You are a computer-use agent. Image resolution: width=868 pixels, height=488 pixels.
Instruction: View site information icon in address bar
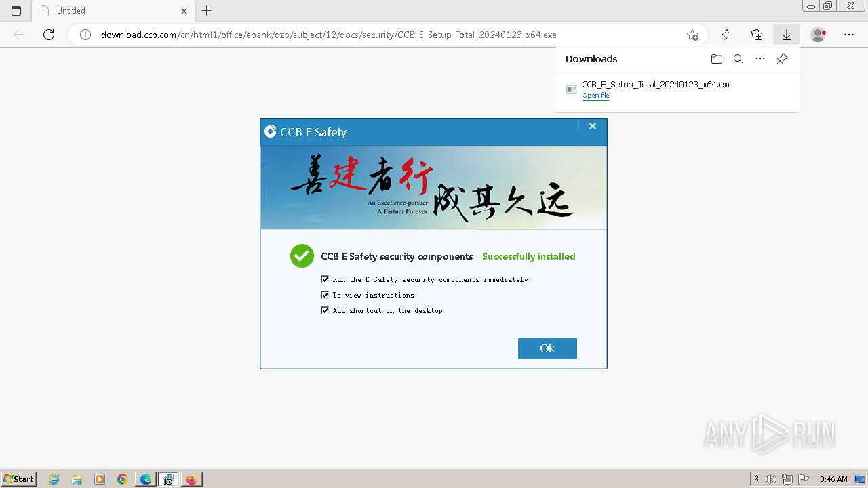point(85,35)
